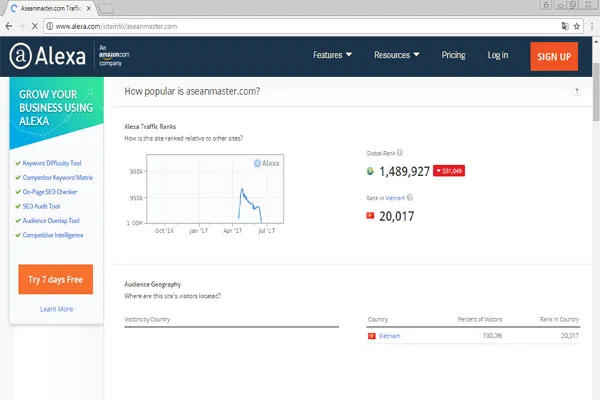Click Vietnam flag in country table
600x400 pixels.
point(372,336)
